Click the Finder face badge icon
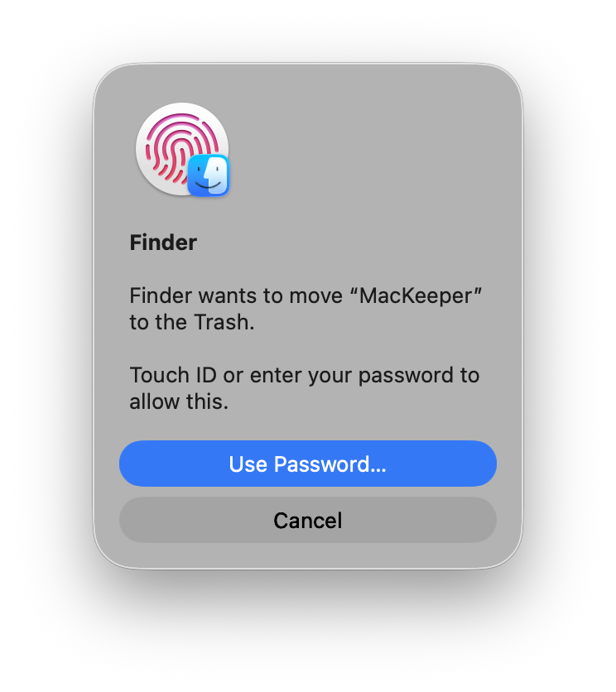 tap(209, 175)
